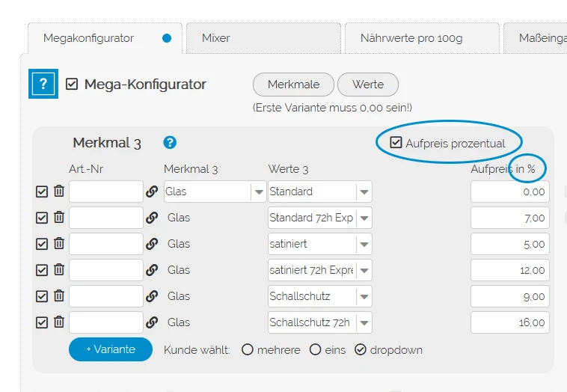Click link icon in satiniert 72h Express row
The height and width of the screenshot is (392, 567).
(x=152, y=270)
